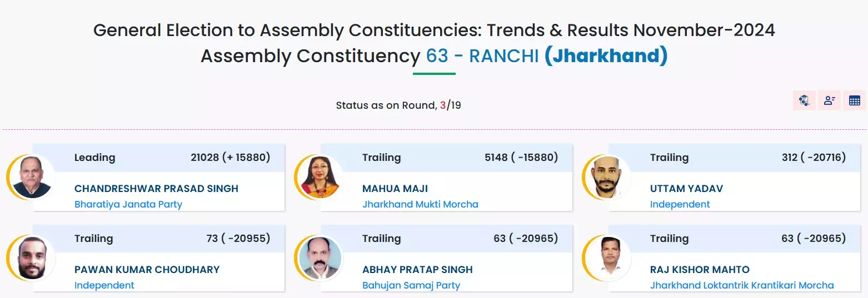Screen dimensions: 868x298
Task: Open the 63 - RANCHI constituency heading
Action: tap(482, 56)
